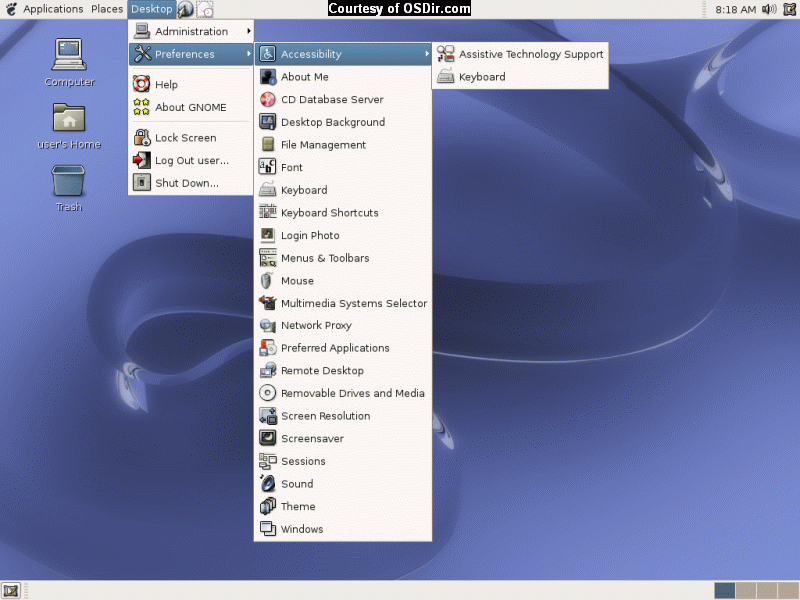The height and width of the screenshot is (600, 800).
Task: Open Keyboard in the Accessibility submenu
Action: click(x=520, y=77)
